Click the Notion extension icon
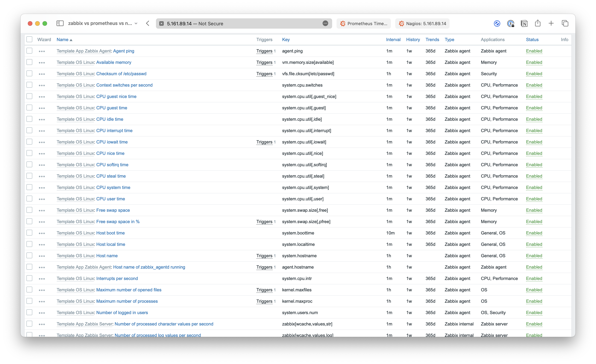596x364 pixels. point(524,23)
